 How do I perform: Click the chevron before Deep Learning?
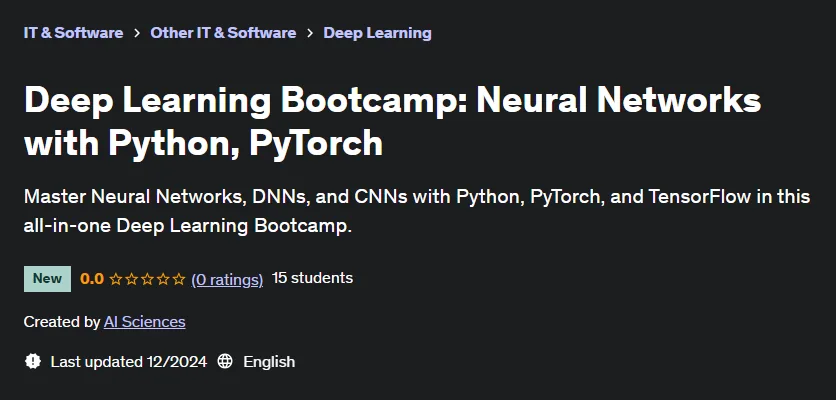point(310,33)
